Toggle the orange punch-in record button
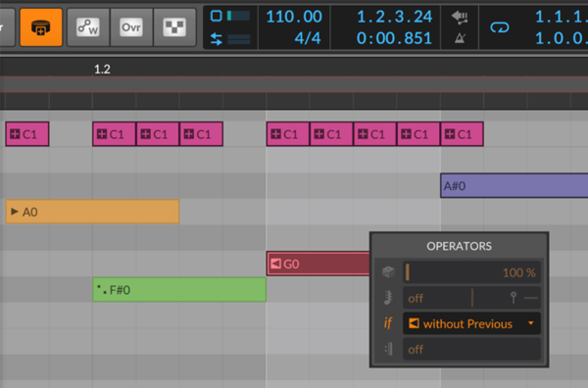Viewport: 588px width, 388px height. pyautogui.click(x=41, y=27)
